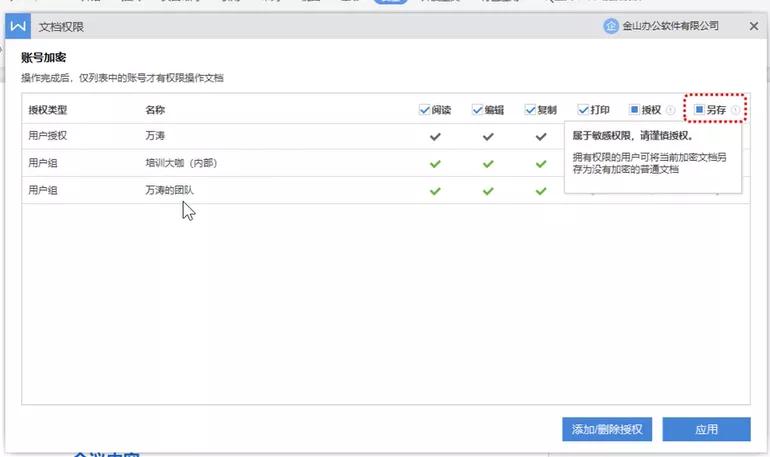This screenshot has height=457, width=770.
Task: Toggle 复制 checkmark for 万涛 row
Action: 541,136
